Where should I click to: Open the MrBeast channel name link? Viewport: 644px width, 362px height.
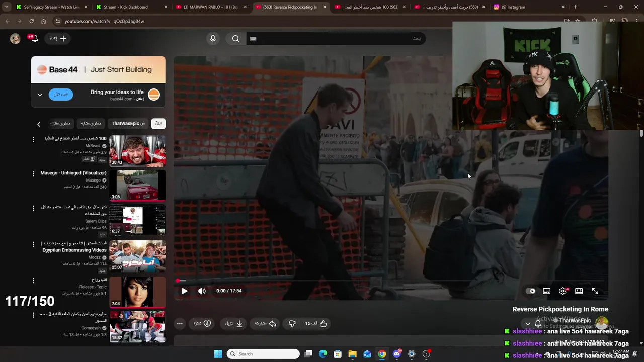point(93,146)
